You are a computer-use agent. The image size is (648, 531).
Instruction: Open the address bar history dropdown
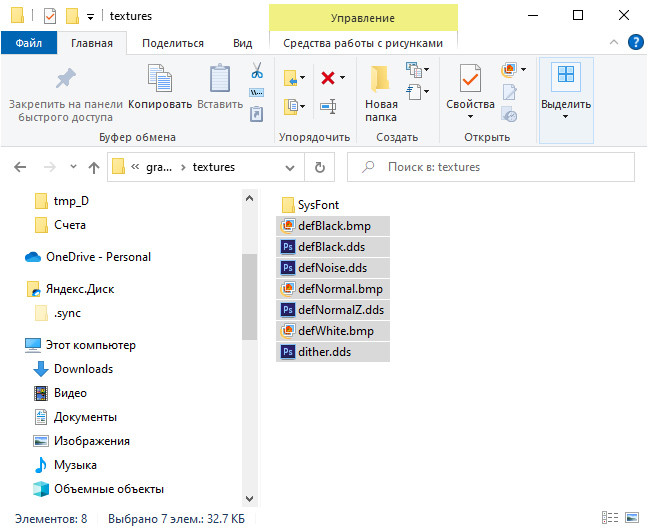pos(290,168)
